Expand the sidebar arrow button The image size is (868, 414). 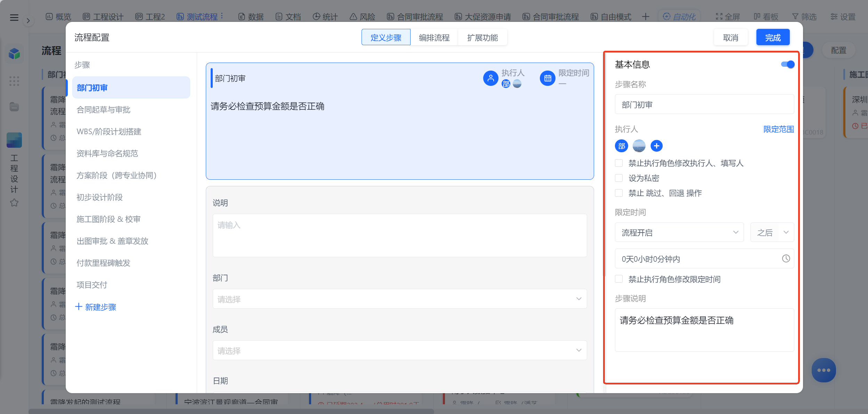pyautogui.click(x=28, y=21)
